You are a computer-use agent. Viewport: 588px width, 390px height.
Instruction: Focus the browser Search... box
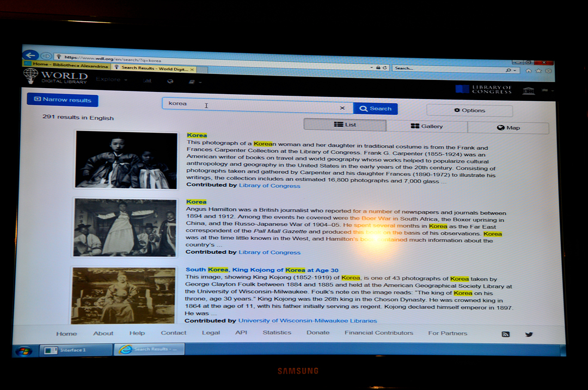coord(448,69)
